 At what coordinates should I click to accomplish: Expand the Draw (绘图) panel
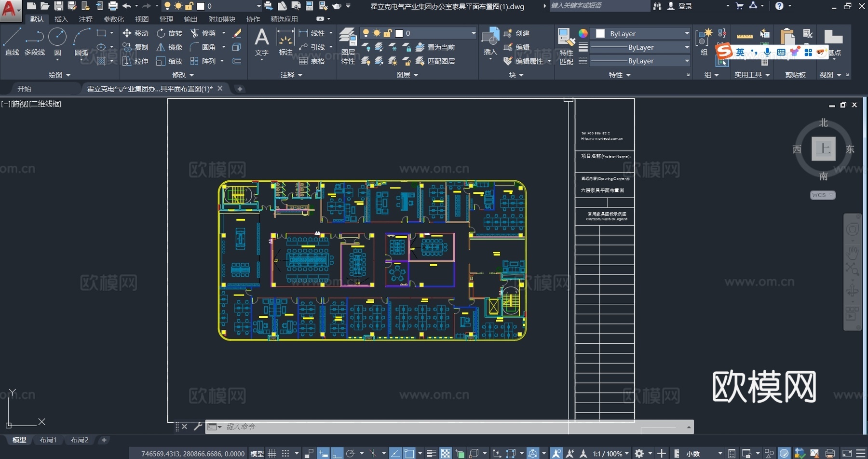click(x=59, y=75)
